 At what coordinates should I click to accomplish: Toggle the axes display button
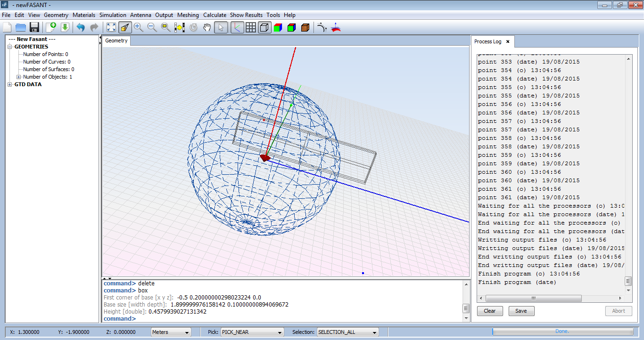click(x=237, y=27)
